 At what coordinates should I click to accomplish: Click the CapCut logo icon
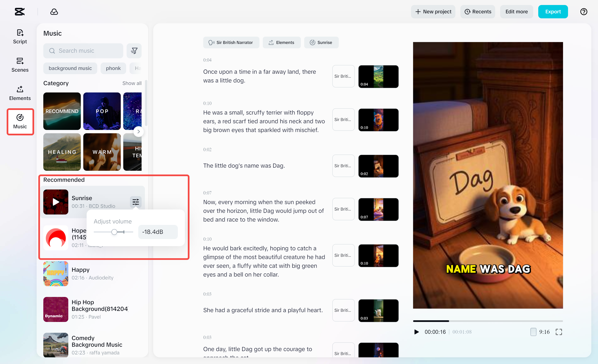coord(20,12)
